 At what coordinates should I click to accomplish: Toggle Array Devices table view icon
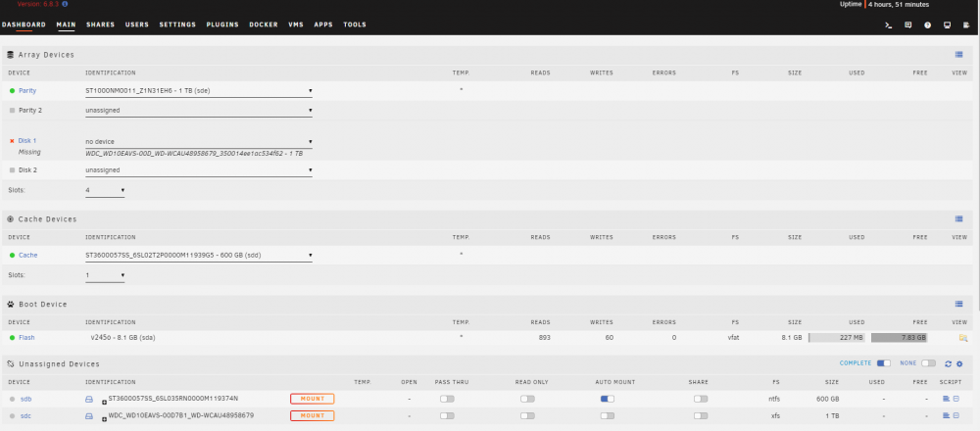pos(958,54)
